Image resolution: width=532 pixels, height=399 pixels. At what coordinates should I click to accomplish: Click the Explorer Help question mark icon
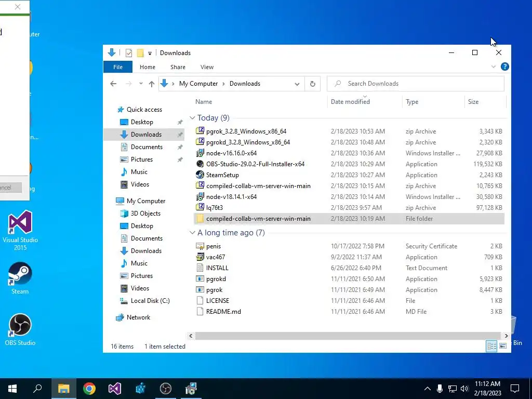tap(505, 67)
